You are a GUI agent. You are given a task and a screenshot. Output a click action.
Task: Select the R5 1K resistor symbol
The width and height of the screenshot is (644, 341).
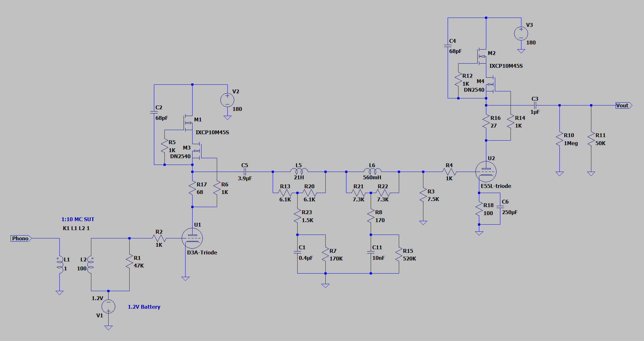click(x=164, y=146)
